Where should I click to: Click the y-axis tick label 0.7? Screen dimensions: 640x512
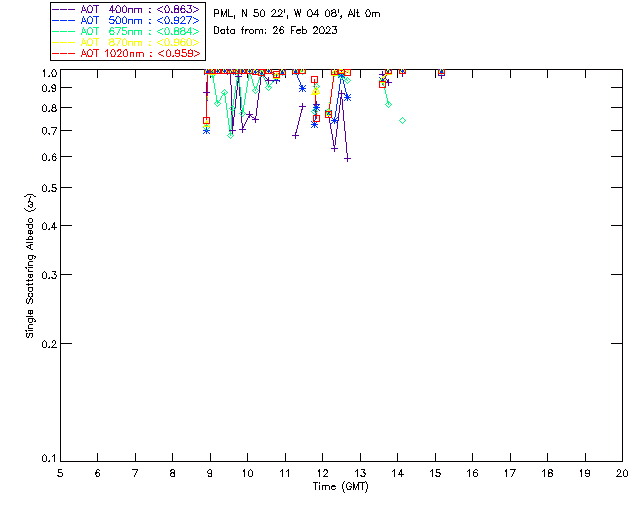pyautogui.click(x=49, y=131)
